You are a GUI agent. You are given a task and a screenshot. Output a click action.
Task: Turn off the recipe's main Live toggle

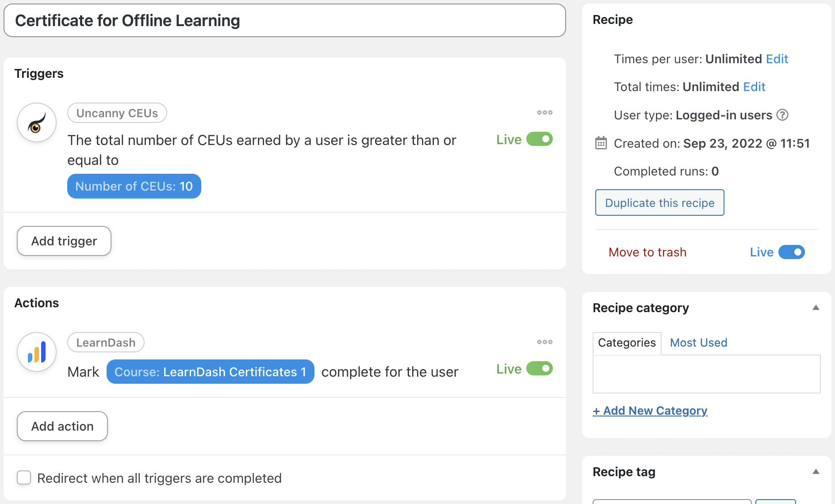(790, 252)
